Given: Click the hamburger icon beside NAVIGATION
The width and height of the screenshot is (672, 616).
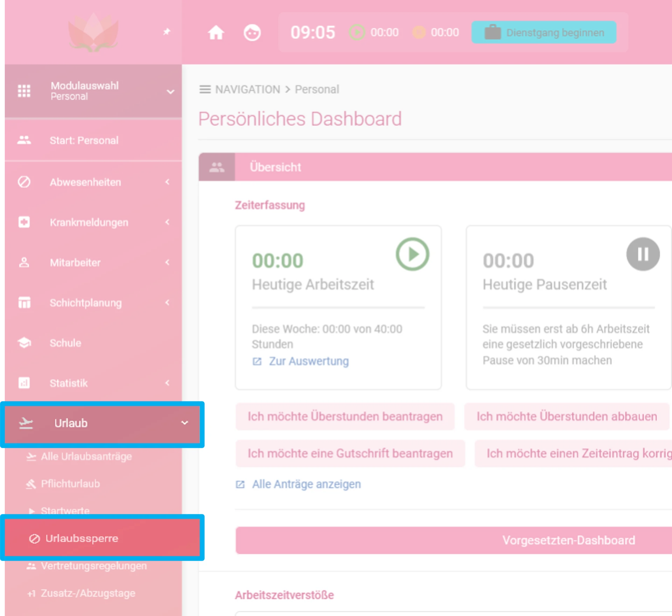Looking at the screenshot, I should (x=205, y=89).
